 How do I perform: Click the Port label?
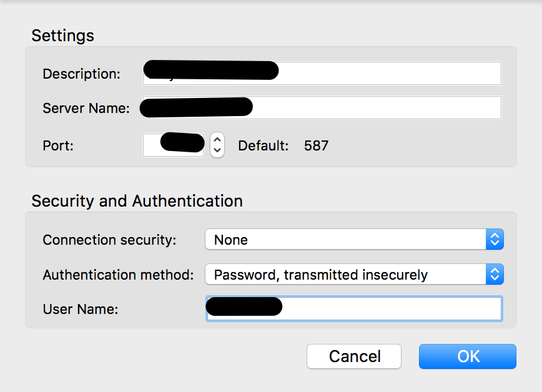click(x=58, y=146)
